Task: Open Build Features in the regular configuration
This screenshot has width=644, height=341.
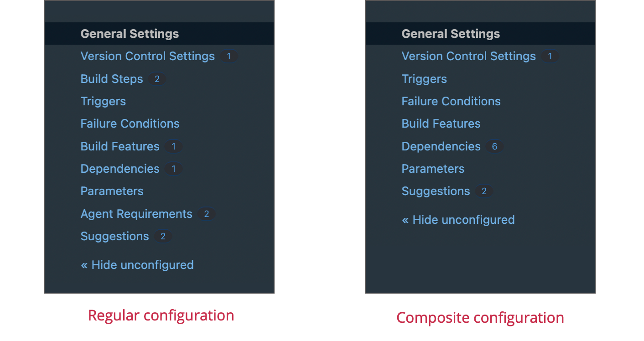Action: [x=119, y=146]
